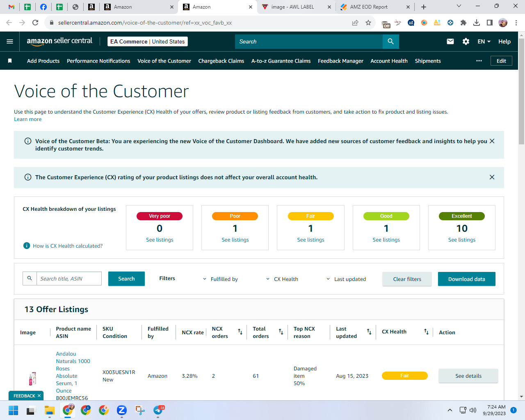Click the Andalou serum product thumbnail

(x=32, y=378)
